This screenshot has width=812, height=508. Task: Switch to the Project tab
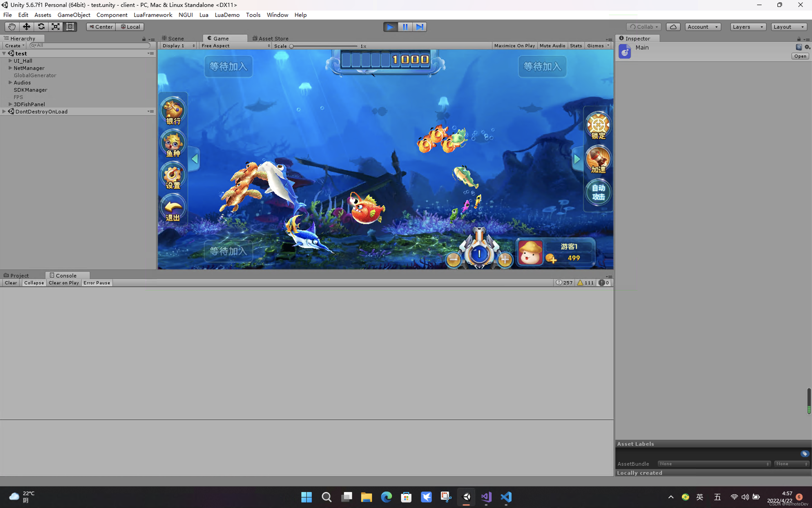tap(17, 276)
